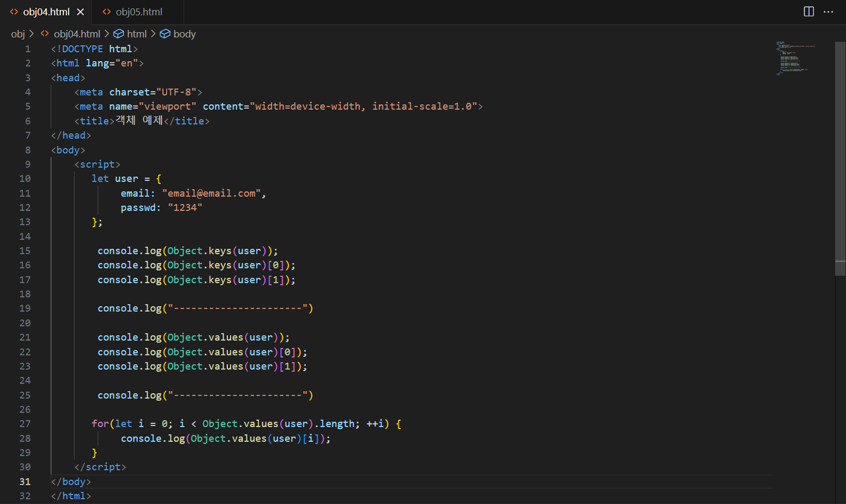Click the cube icon beside body breadcrumb
This screenshot has width=846, height=504.
pyautogui.click(x=165, y=34)
